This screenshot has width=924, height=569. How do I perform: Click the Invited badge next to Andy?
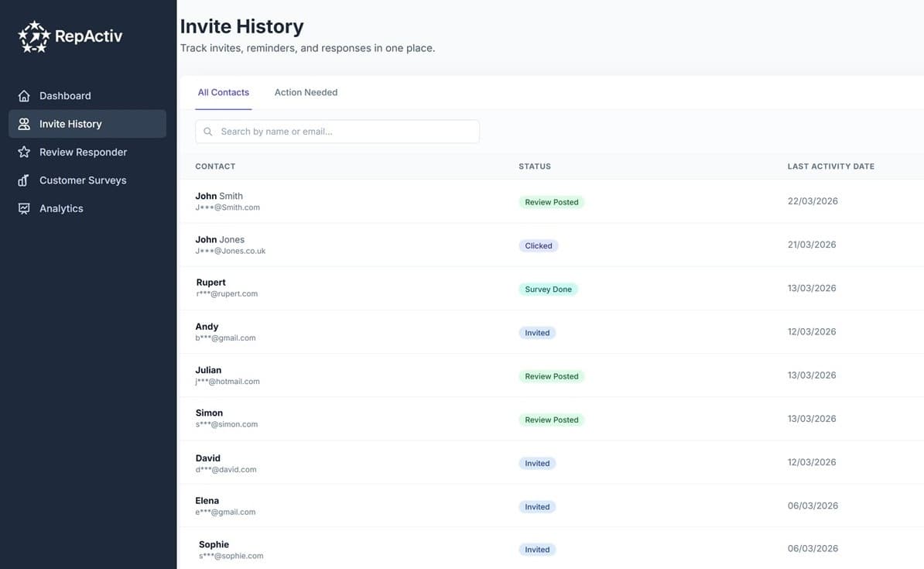[537, 331]
